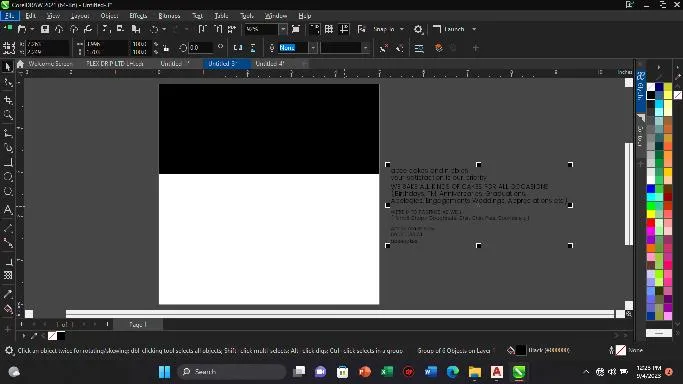Select the Eyedropper tool
This screenshot has width=683, height=384.
(x=8, y=294)
